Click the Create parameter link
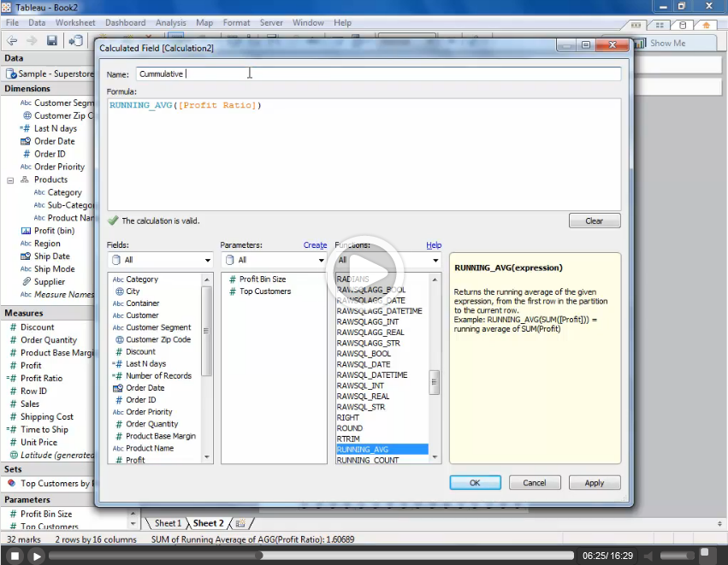Image resolution: width=728 pixels, height=565 pixels. [315, 245]
